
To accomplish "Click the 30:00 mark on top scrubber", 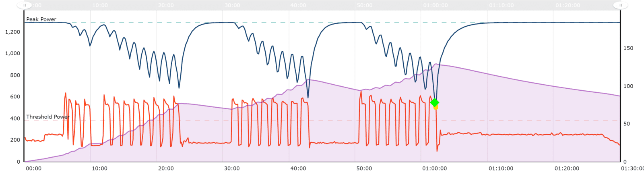I will tap(232, 5).
